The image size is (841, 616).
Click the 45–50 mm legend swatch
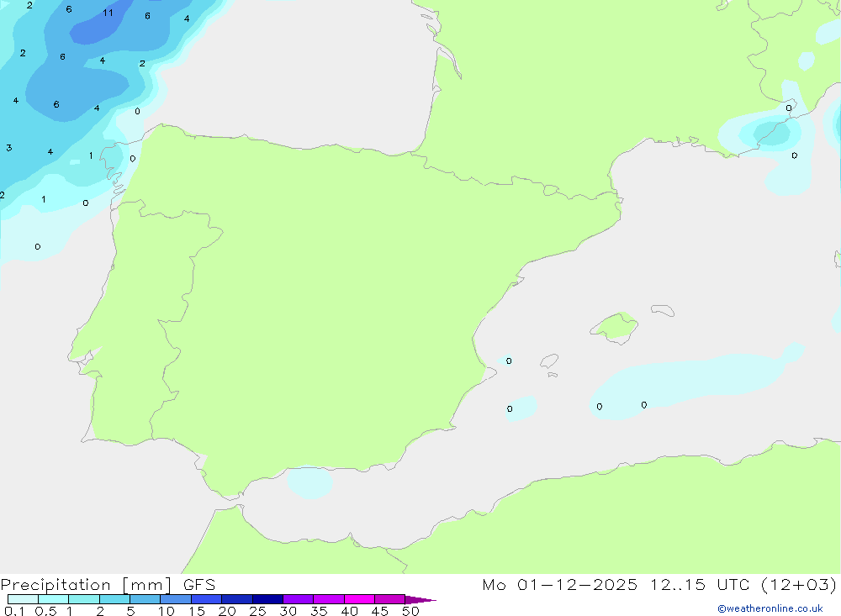tap(389, 599)
